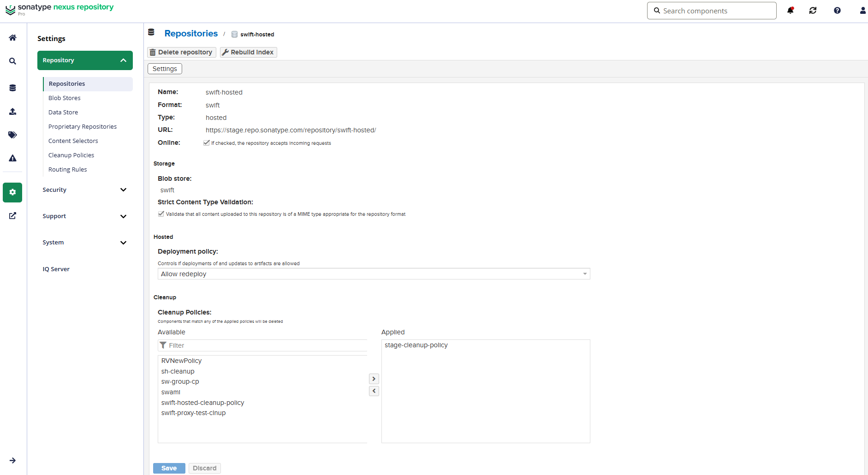868x475 pixels.
Task: Open IQ Server settings
Action: 56,269
